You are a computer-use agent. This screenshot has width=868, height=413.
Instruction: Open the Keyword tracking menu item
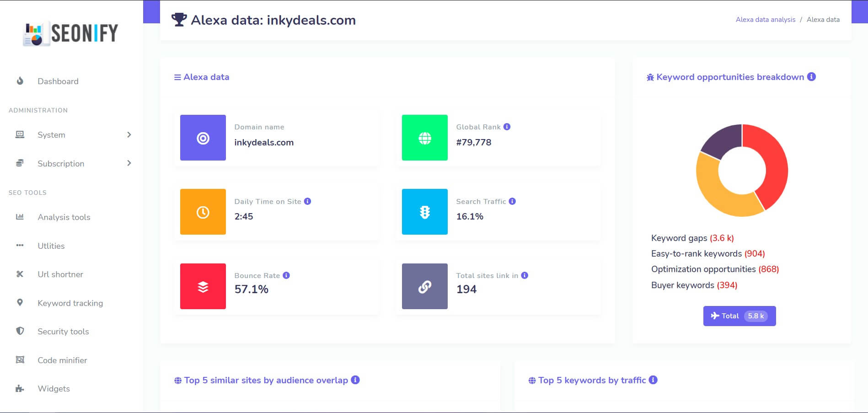pyautogui.click(x=71, y=303)
